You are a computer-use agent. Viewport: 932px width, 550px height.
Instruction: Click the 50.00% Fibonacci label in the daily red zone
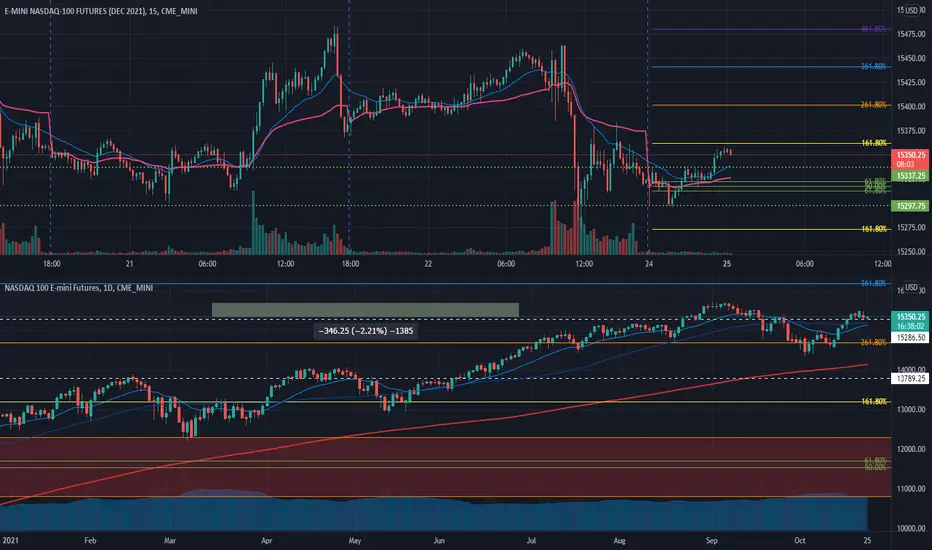(875, 467)
